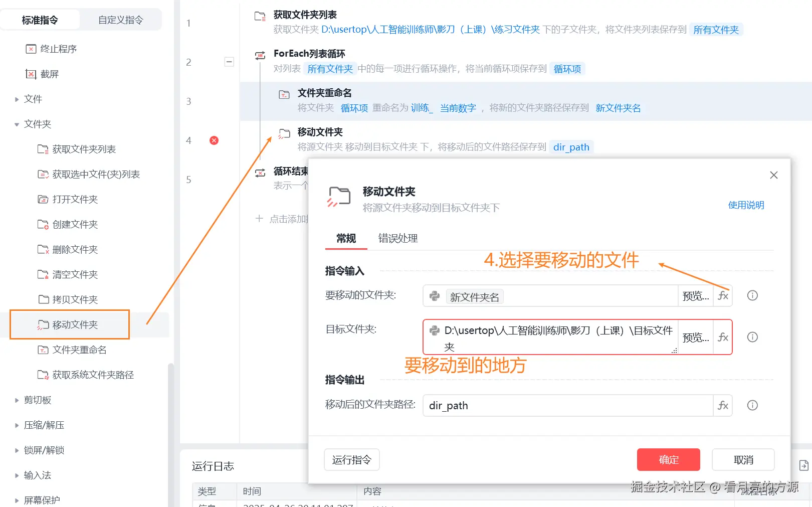Image resolution: width=812 pixels, height=507 pixels.
Task: Open the 使用说明 link
Action: 746,205
